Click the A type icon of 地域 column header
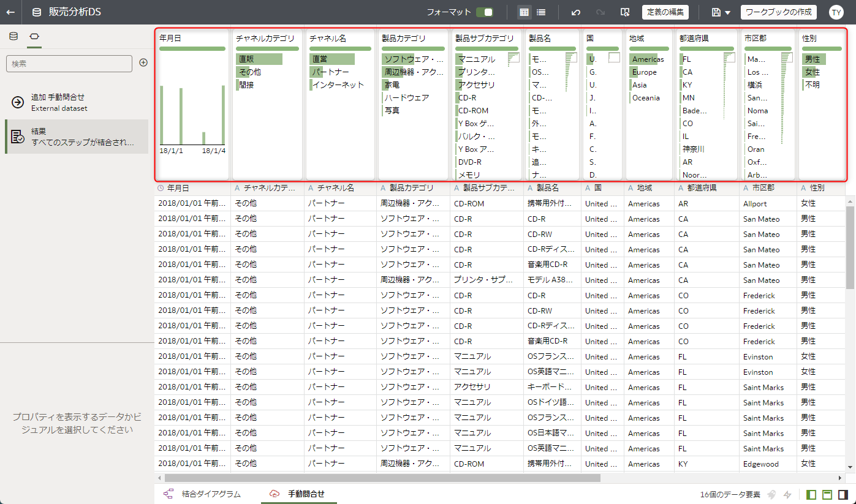The width and height of the screenshot is (856, 504). click(x=630, y=188)
